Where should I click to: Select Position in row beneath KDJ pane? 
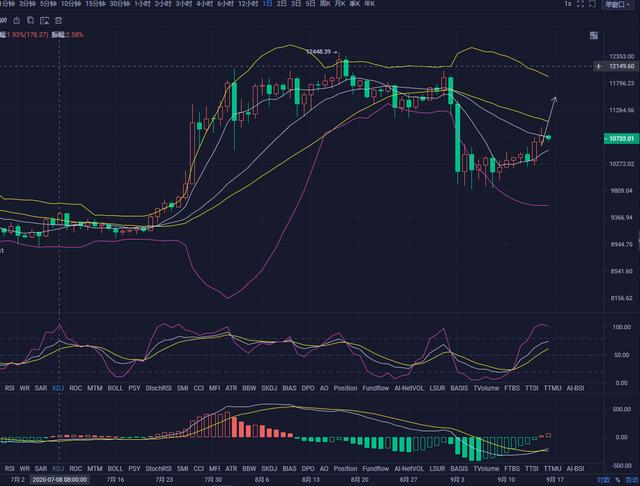click(345, 388)
